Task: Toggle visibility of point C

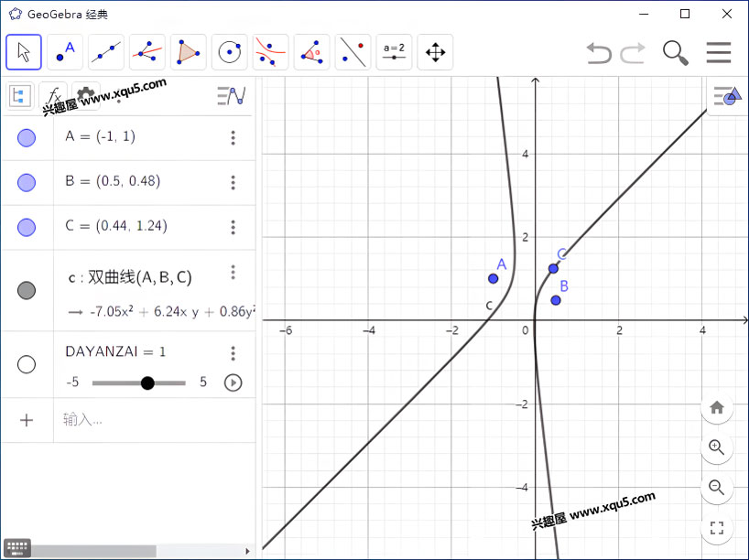Action: (27, 227)
